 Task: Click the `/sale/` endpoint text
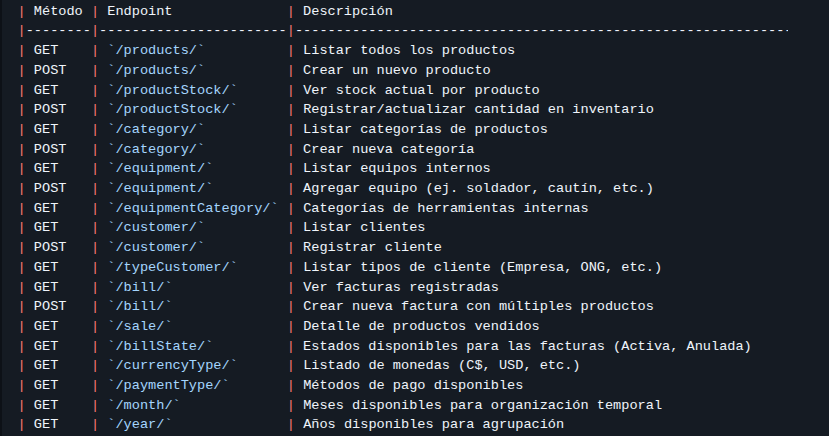tap(140, 326)
